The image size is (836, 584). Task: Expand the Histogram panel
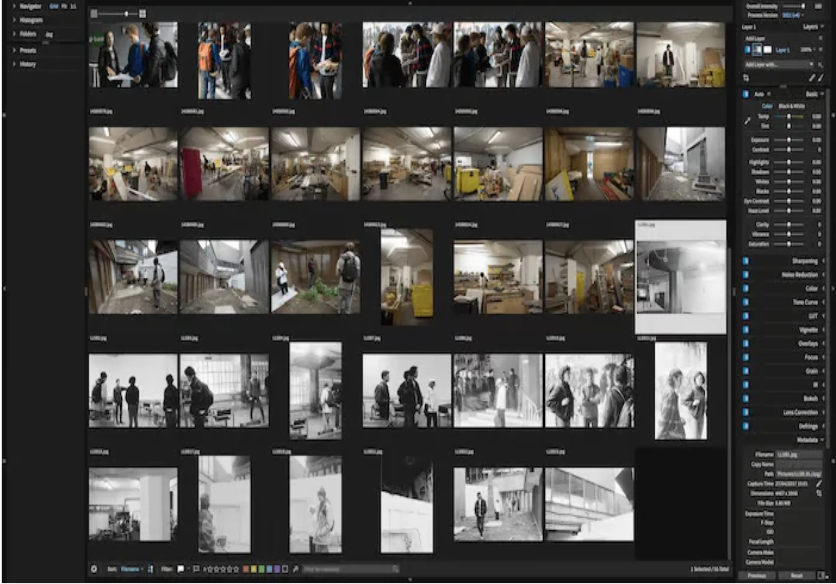coord(14,20)
